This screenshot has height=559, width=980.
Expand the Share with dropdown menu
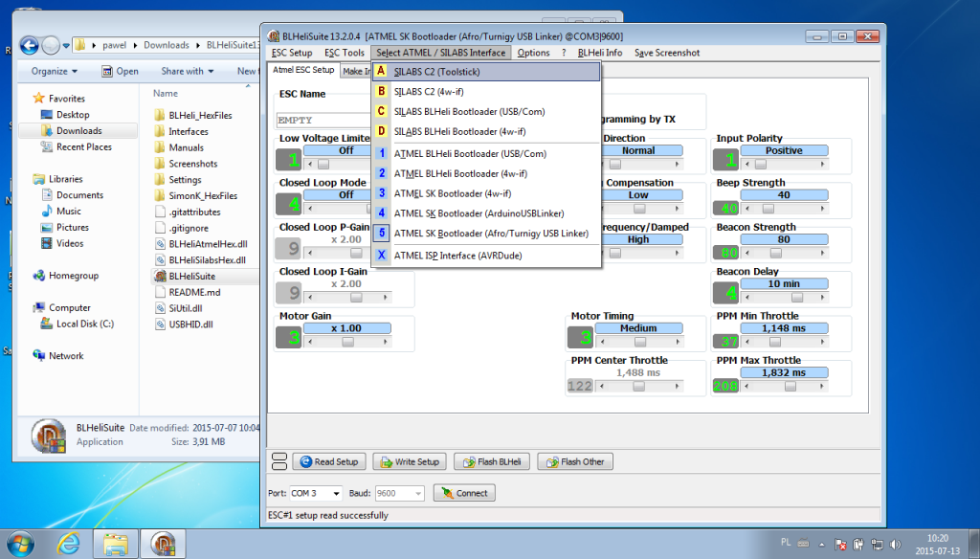point(187,71)
